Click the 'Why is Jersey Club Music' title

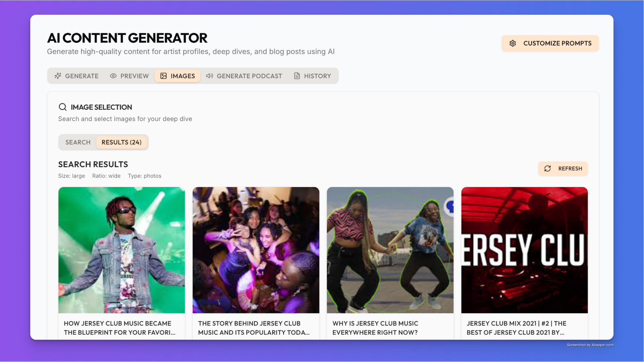[375, 328]
